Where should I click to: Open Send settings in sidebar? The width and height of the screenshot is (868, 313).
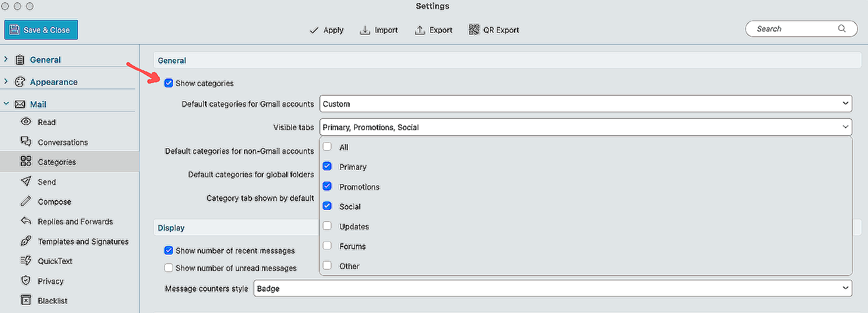(47, 182)
